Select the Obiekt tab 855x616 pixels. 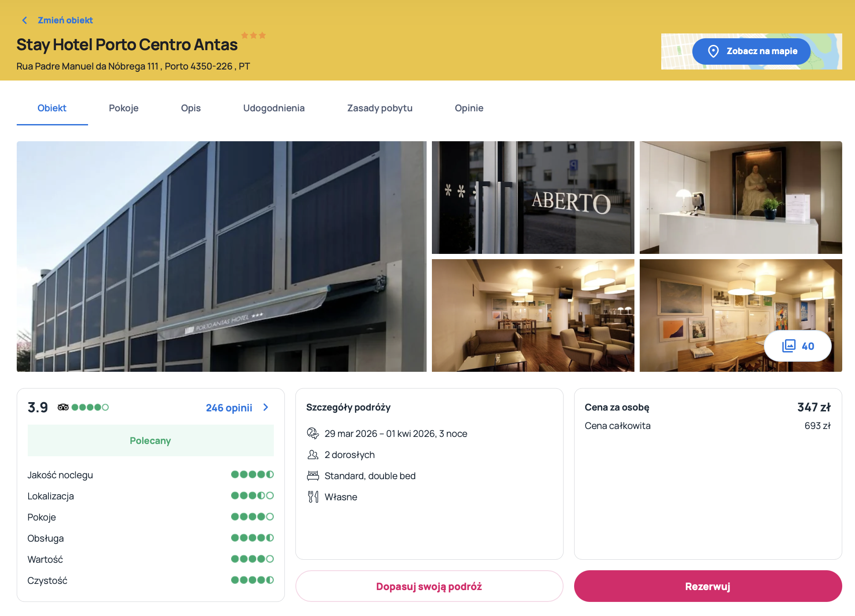[x=52, y=108]
